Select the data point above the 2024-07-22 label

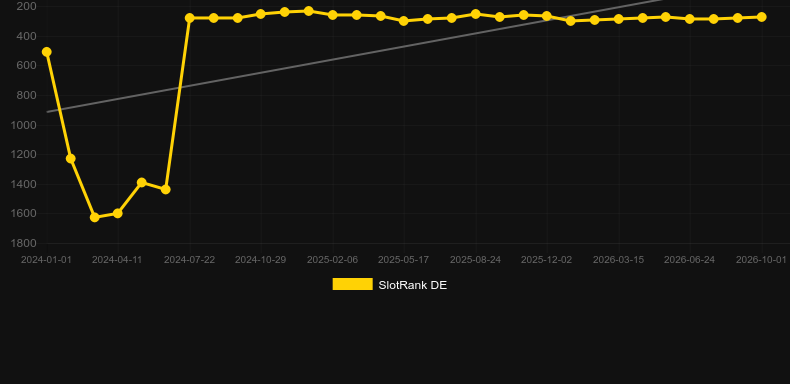[x=189, y=18]
